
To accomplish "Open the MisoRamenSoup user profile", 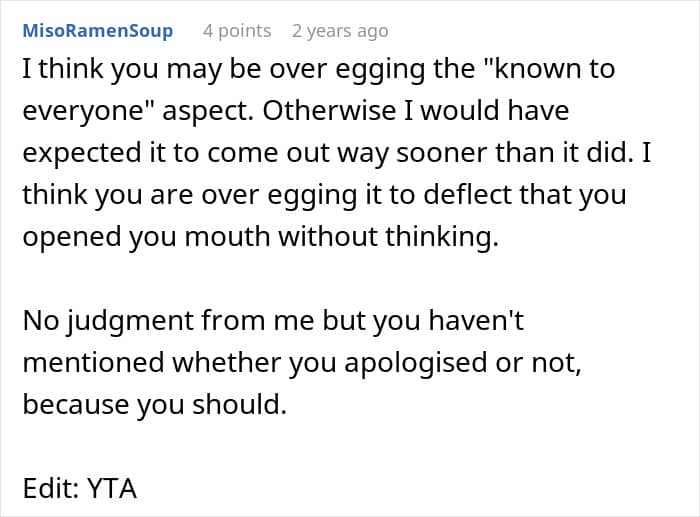I will click(x=97, y=31).
